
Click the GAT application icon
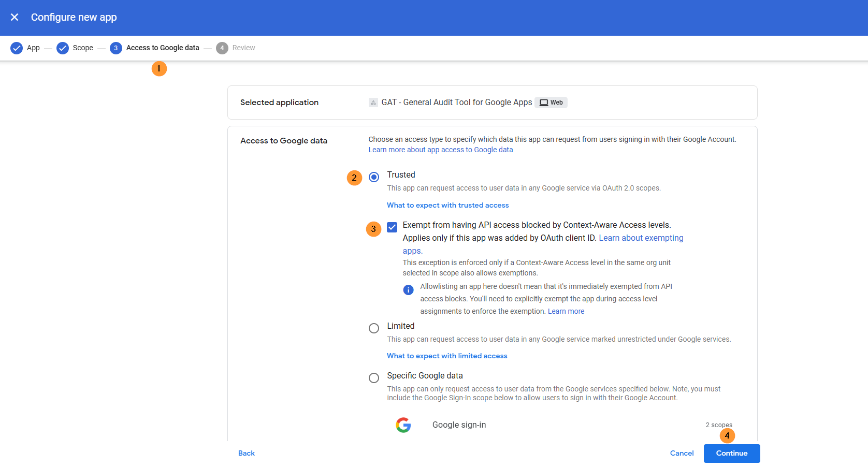(373, 103)
